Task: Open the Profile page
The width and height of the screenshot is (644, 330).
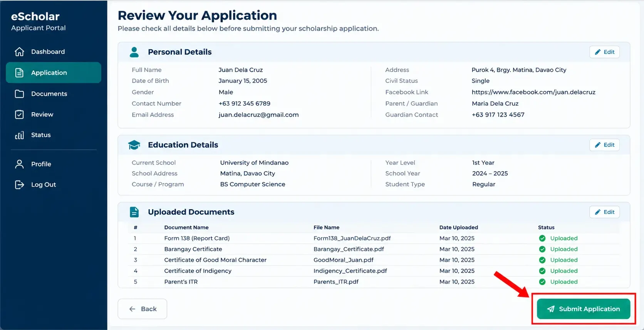Action: tap(54, 164)
